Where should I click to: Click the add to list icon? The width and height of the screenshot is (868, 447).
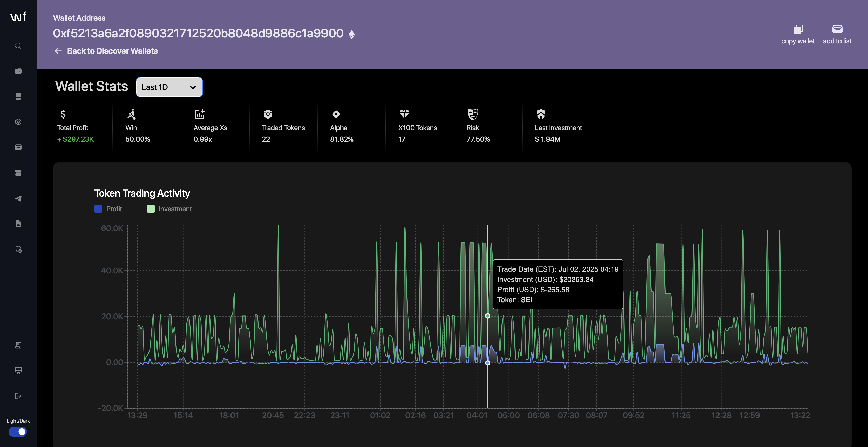[x=837, y=30]
